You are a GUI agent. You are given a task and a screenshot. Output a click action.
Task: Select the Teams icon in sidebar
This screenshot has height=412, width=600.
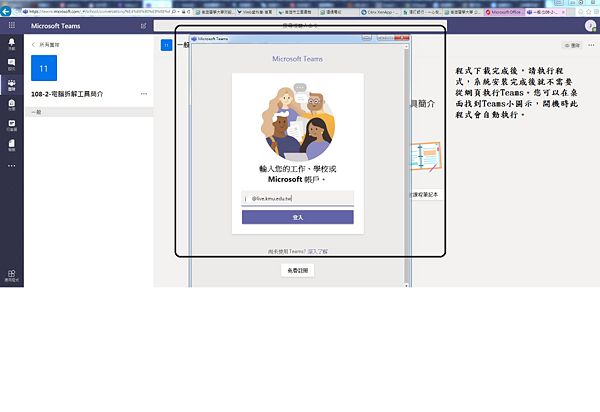click(x=11, y=86)
